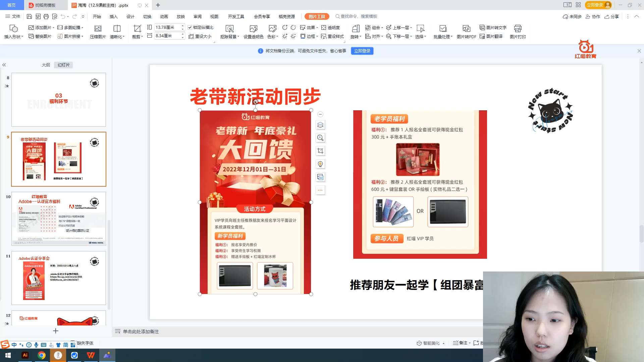This screenshot has width=644, height=362.
Task: Click the Undo arrow icon
Action: click(63, 16)
